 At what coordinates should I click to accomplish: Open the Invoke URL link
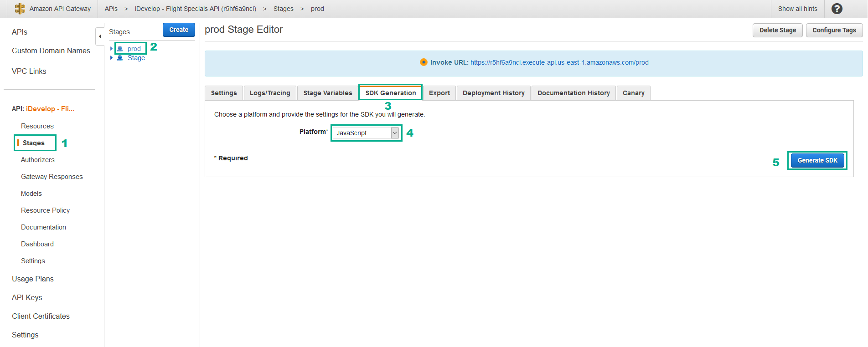(559, 62)
